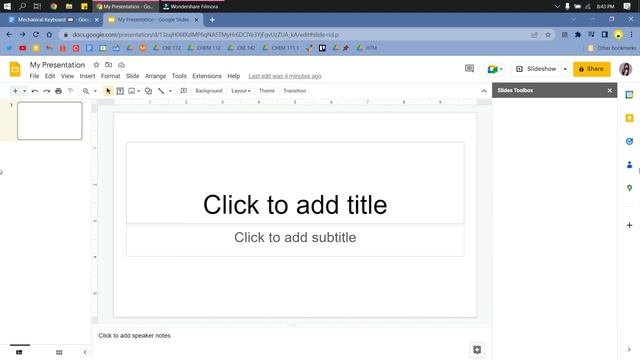Collapse the filmstrip panel chevron
The height and width of the screenshot is (360, 640).
(85, 352)
